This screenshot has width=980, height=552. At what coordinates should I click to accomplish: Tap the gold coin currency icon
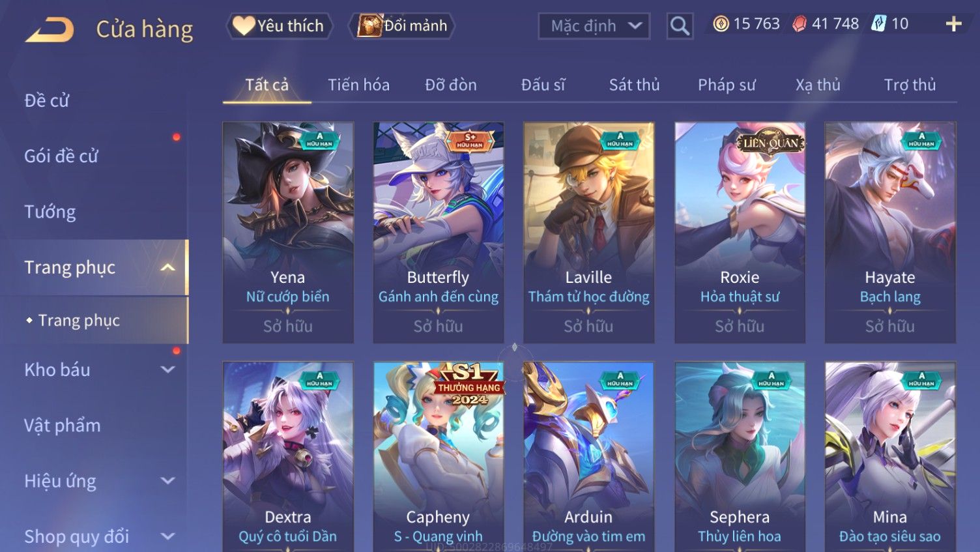pyautogui.click(x=721, y=24)
